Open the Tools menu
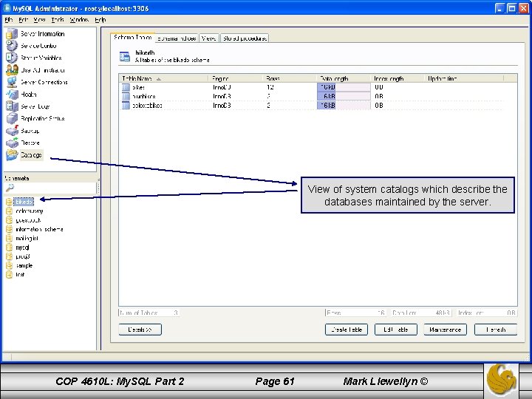Viewport: 532px width, 399px height. click(x=58, y=20)
